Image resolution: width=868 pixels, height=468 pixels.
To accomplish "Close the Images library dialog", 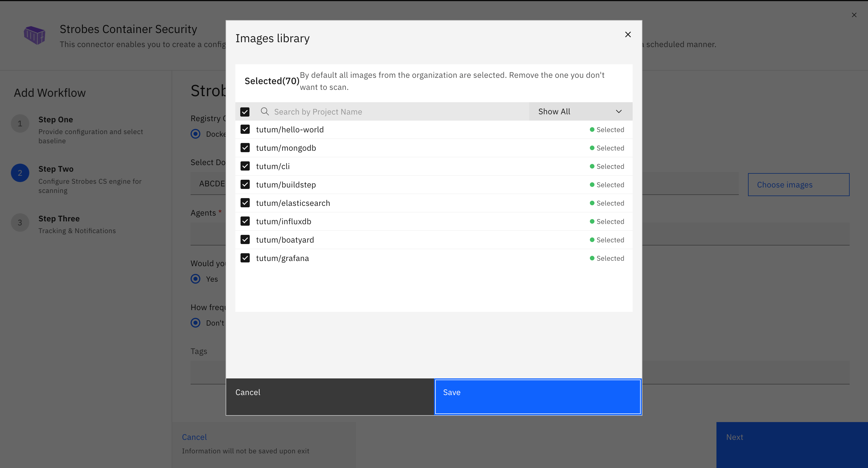I will (x=628, y=34).
